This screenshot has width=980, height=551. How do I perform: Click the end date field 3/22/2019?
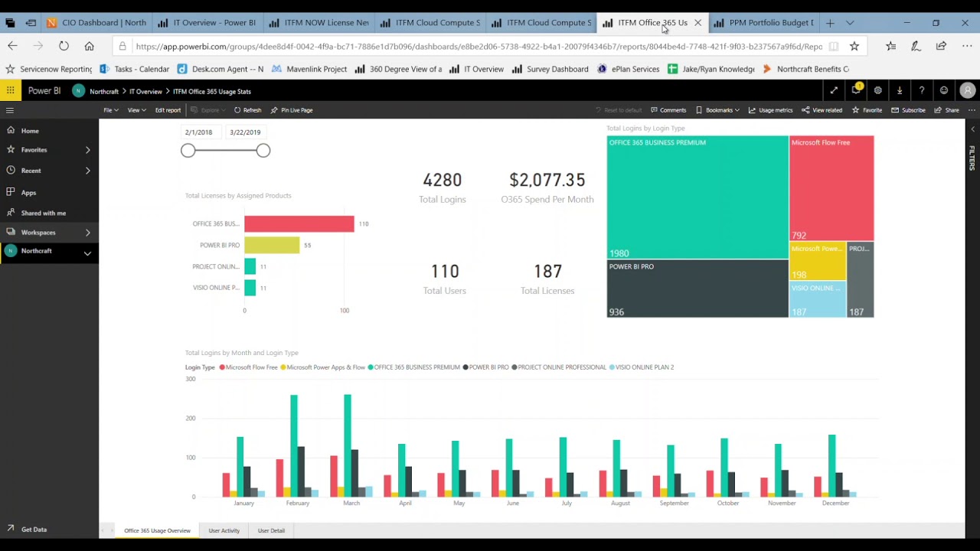pos(246,132)
